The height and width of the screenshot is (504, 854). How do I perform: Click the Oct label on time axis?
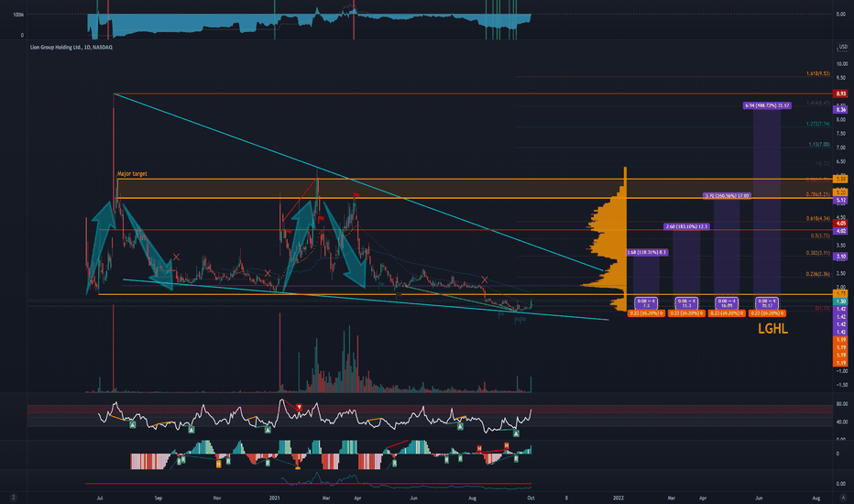tap(531, 498)
